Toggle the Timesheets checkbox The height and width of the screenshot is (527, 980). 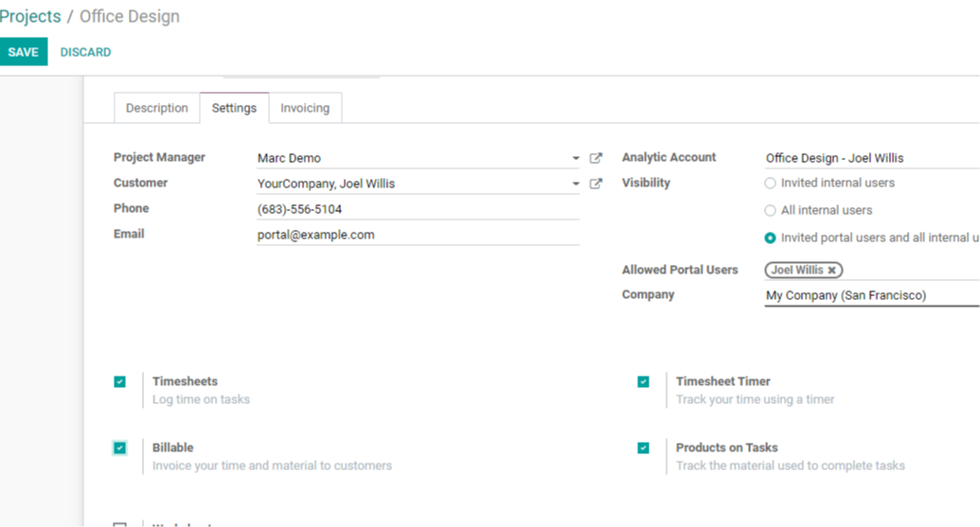tap(120, 381)
